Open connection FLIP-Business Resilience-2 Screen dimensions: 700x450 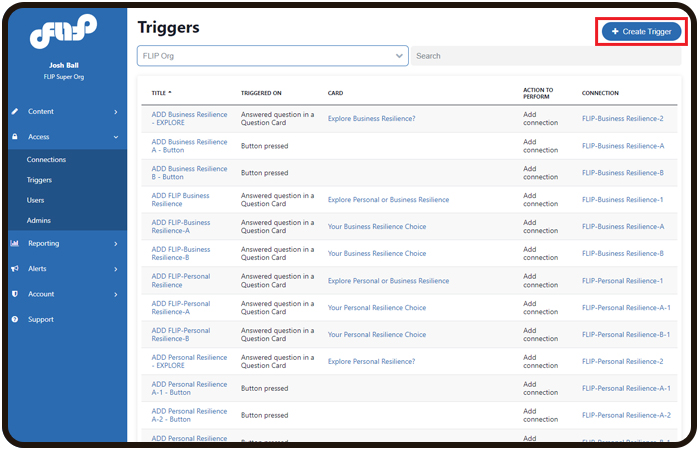coord(622,118)
